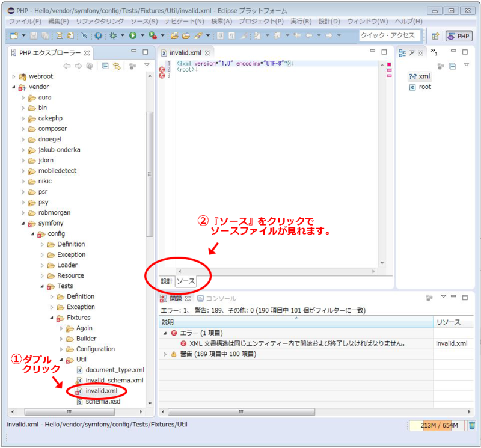This screenshot has height=448, width=481.
Task: Select document_type.xml file
Action: pos(115,370)
